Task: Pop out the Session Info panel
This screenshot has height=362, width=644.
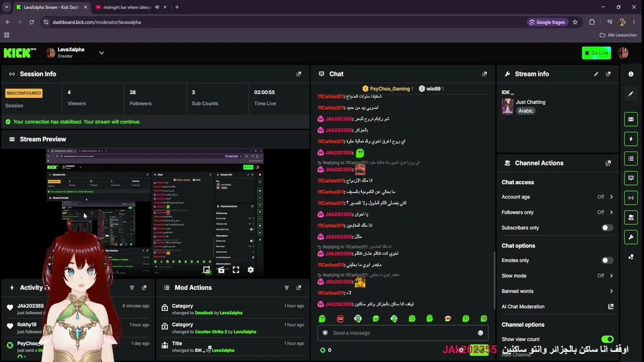Action: 299,74
